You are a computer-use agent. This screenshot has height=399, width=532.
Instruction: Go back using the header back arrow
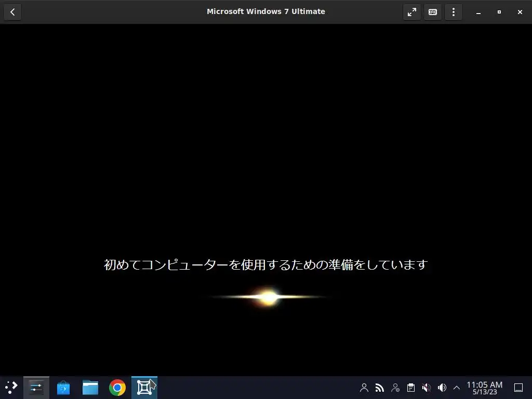(x=12, y=12)
